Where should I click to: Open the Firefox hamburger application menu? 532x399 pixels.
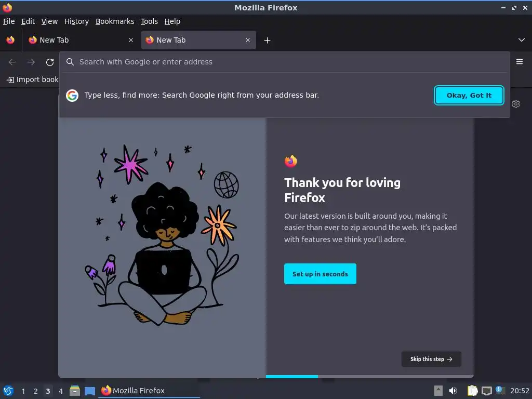click(520, 62)
